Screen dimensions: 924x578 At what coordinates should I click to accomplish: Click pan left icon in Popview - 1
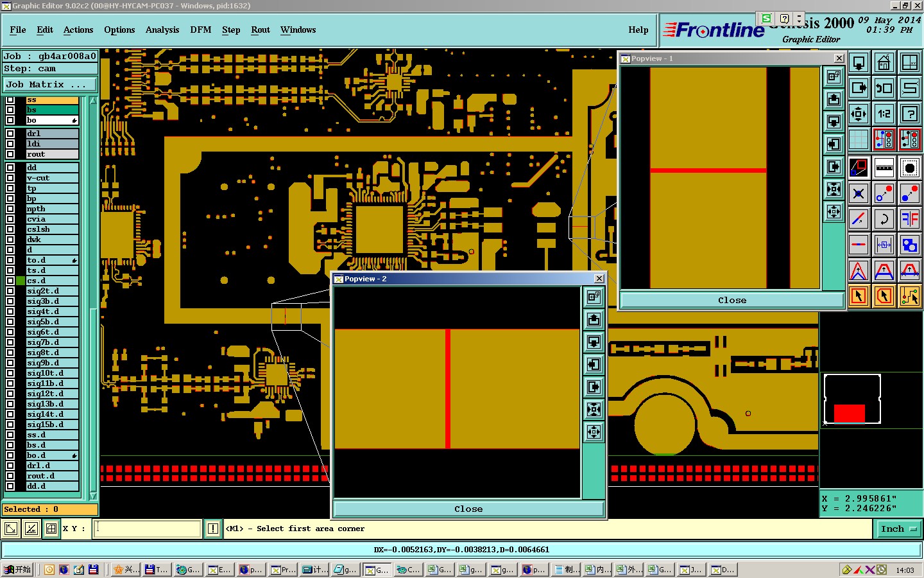point(834,144)
